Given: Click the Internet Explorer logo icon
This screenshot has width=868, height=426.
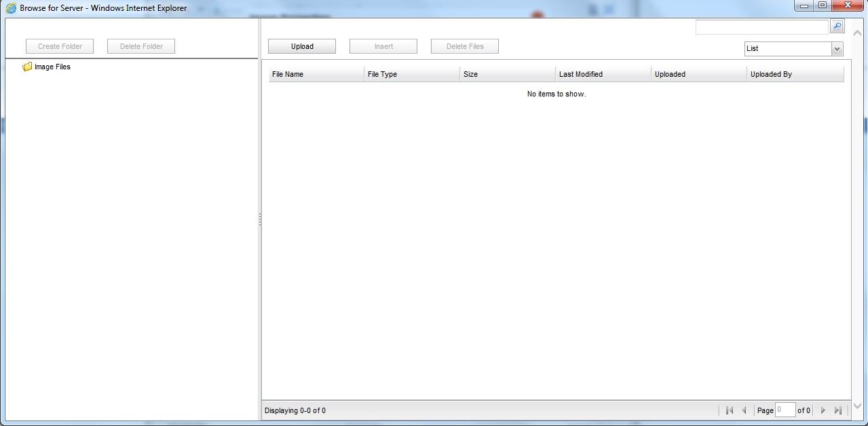Looking at the screenshot, I should point(11,8).
